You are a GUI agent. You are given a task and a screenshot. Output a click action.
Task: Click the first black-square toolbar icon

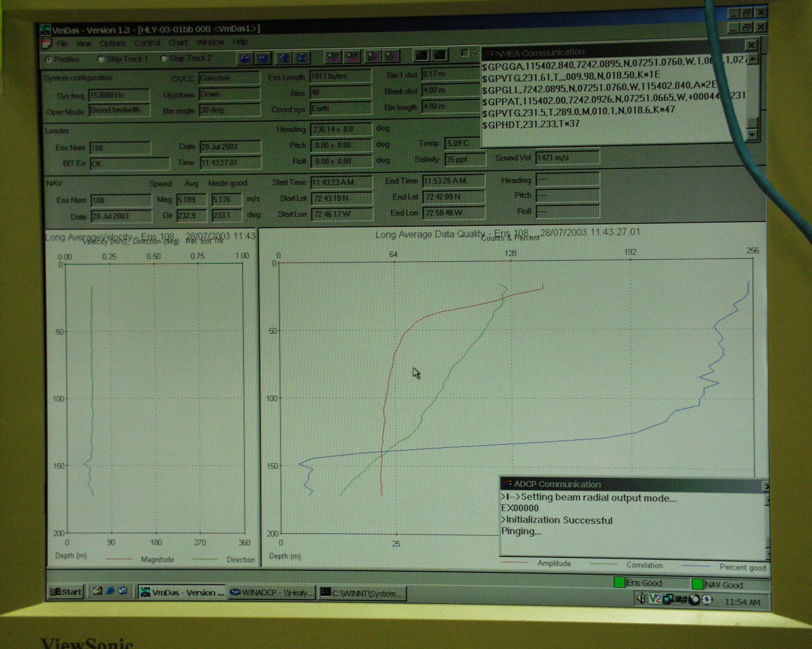[x=421, y=56]
